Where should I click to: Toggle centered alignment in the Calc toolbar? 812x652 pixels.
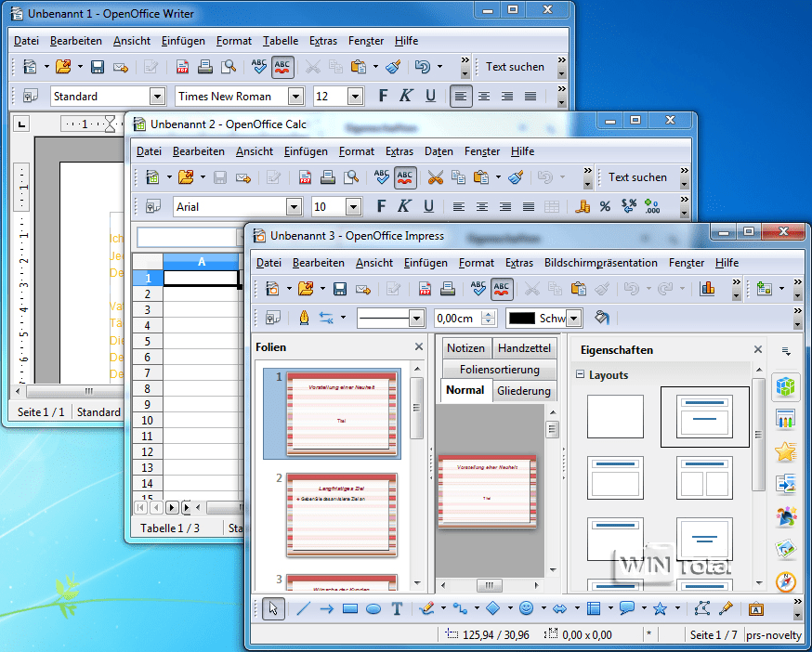(x=481, y=207)
